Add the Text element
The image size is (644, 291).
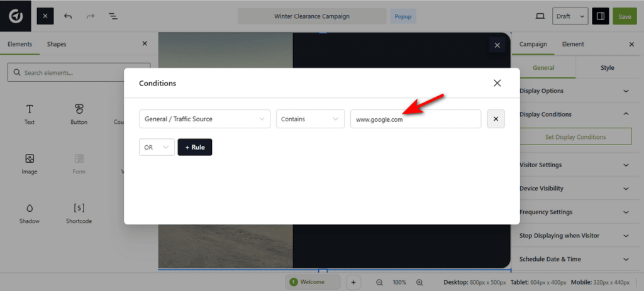(30, 114)
